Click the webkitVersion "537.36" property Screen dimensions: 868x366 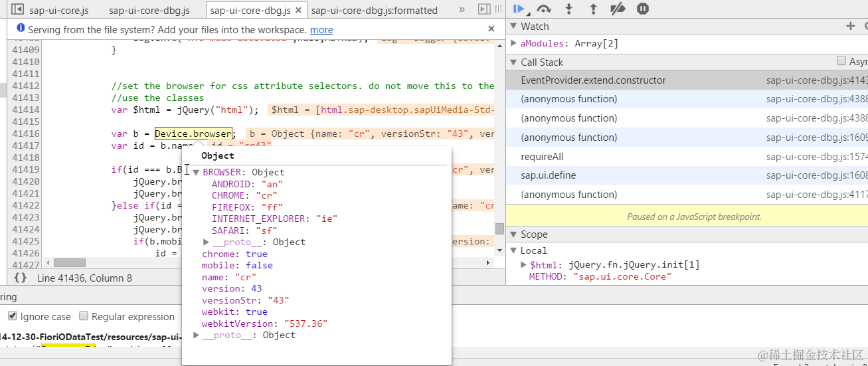(265, 323)
